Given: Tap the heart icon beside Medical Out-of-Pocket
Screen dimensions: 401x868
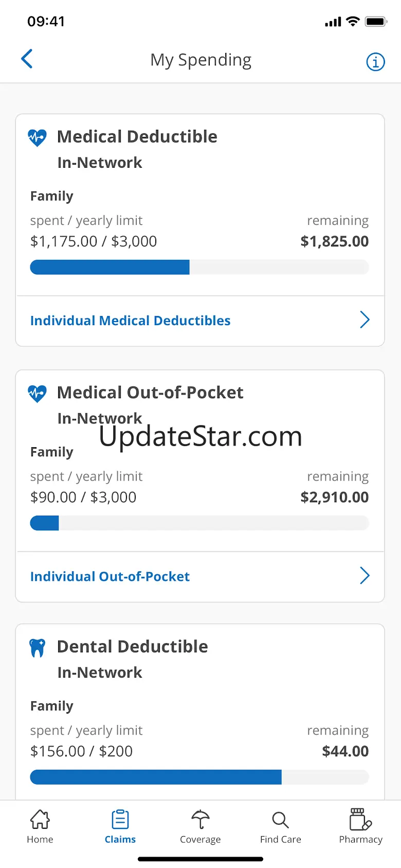Looking at the screenshot, I should tap(37, 393).
